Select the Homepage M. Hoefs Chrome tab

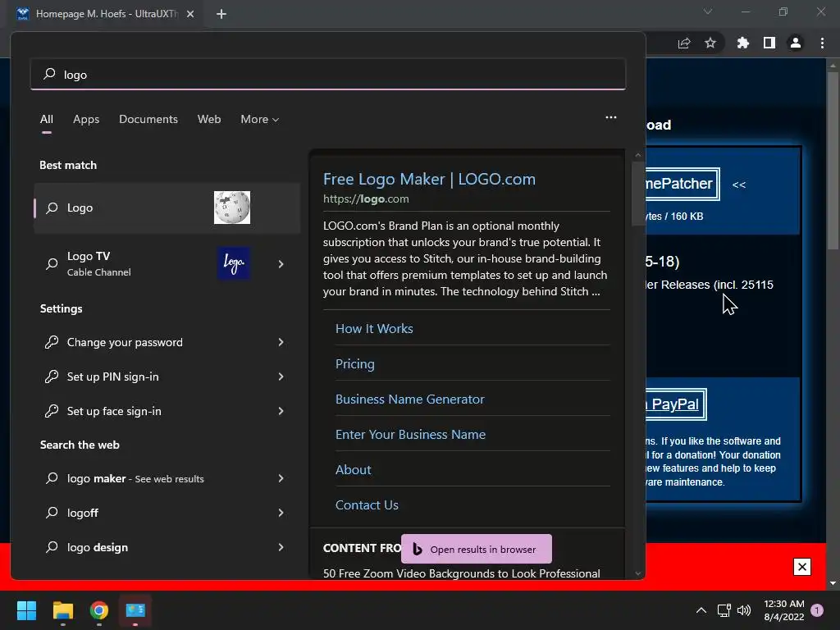(105, 14)
